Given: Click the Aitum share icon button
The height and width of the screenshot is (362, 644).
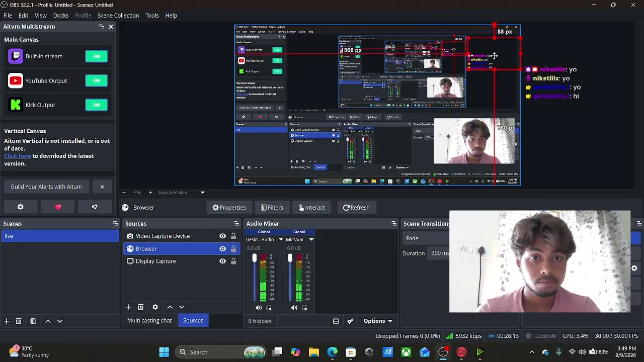Looking at the screenshot, I should point(95,207).
